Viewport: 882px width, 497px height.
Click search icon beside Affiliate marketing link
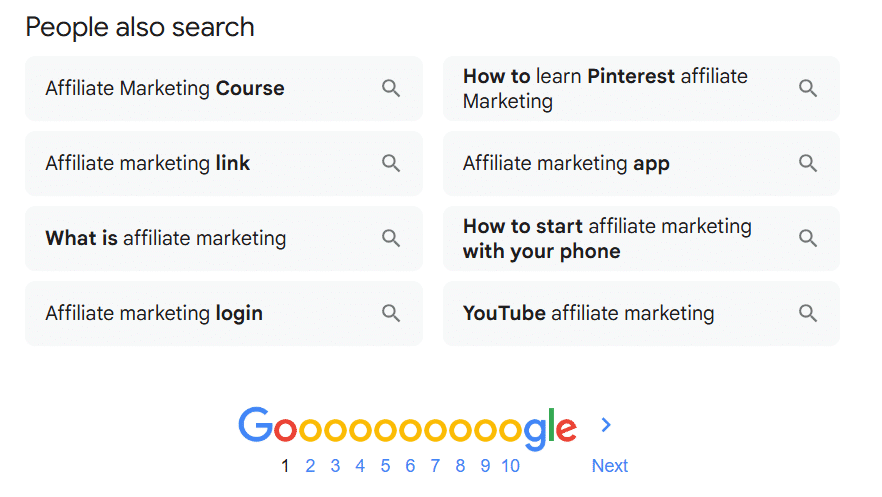pos(391,163)
